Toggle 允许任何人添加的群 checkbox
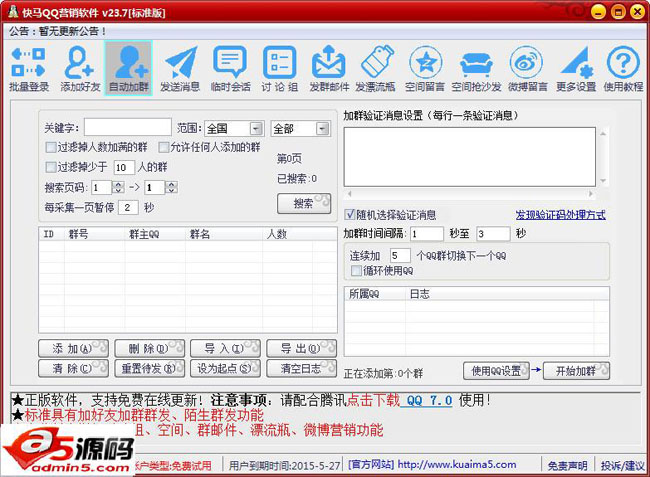This screenshot has width=650, height=477. pyautogui.click(x=164, y=147)
